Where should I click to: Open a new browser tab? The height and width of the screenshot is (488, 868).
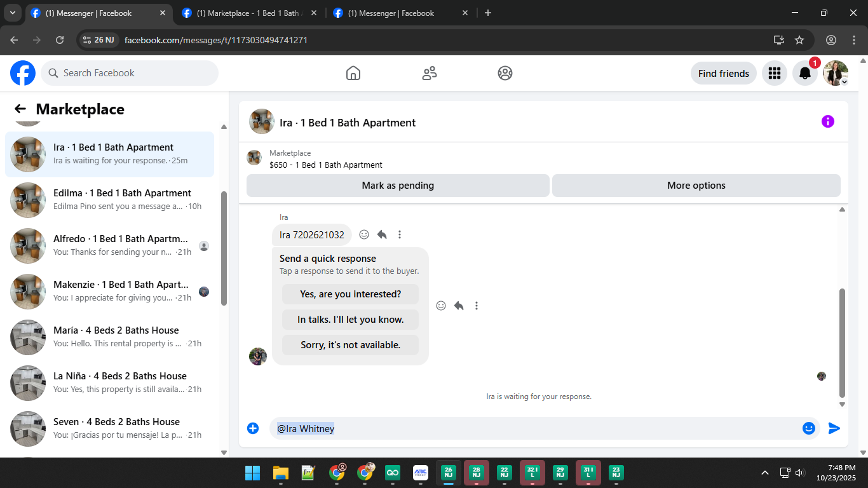(488, 13)
